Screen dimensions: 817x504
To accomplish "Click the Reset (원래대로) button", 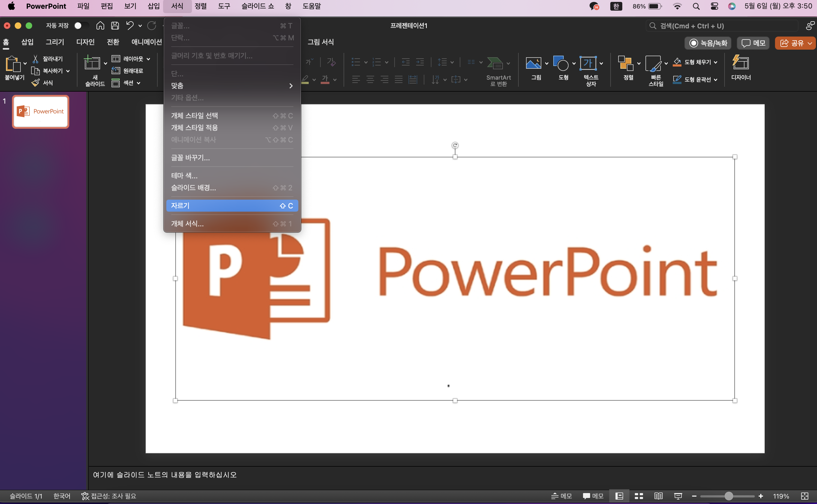I will tap(127, 71).
